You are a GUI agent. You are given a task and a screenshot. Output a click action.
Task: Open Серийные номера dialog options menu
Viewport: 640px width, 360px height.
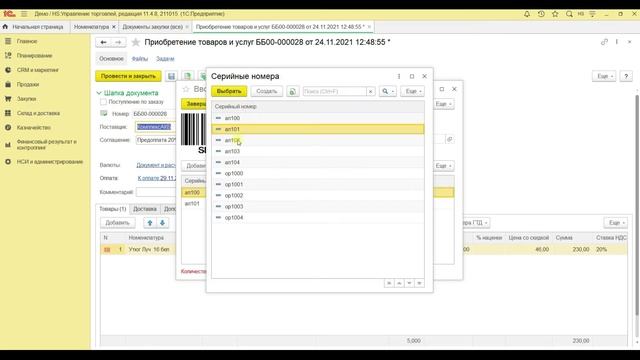click(x=399, y=76)
